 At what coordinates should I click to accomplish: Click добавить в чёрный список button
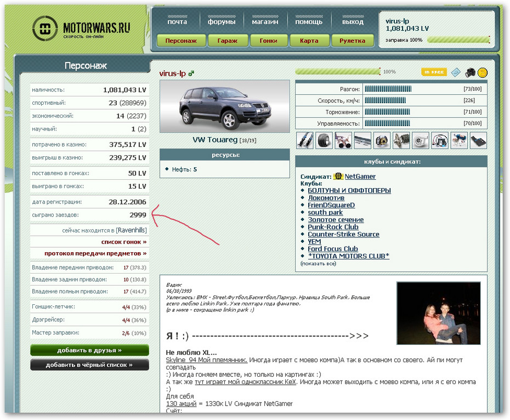[89, 365]
